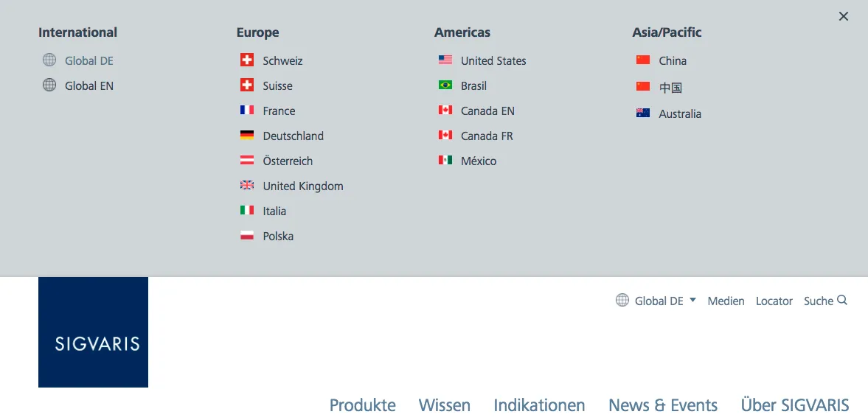This screenshot has height=420, width=868.
Task: Choose the France country link
Action: point(279,111)
